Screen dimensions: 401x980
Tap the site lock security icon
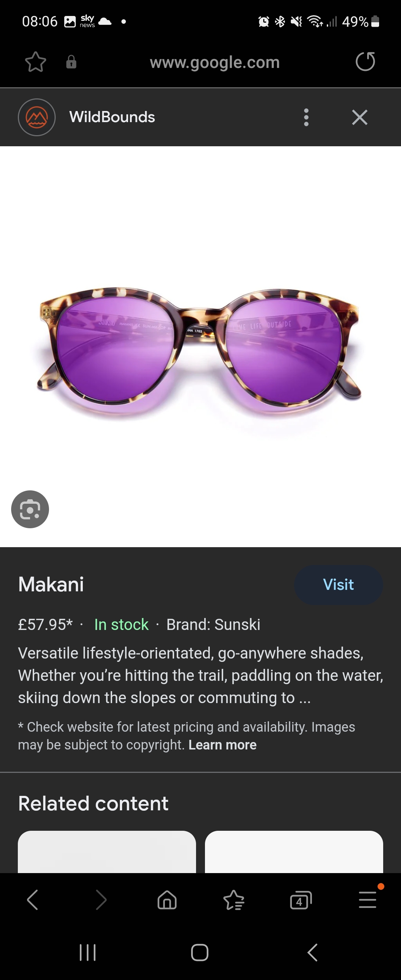pos(71,62)
